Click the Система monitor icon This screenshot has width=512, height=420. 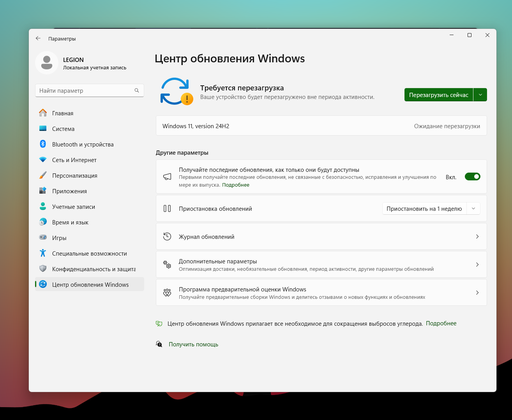point(43,129)
